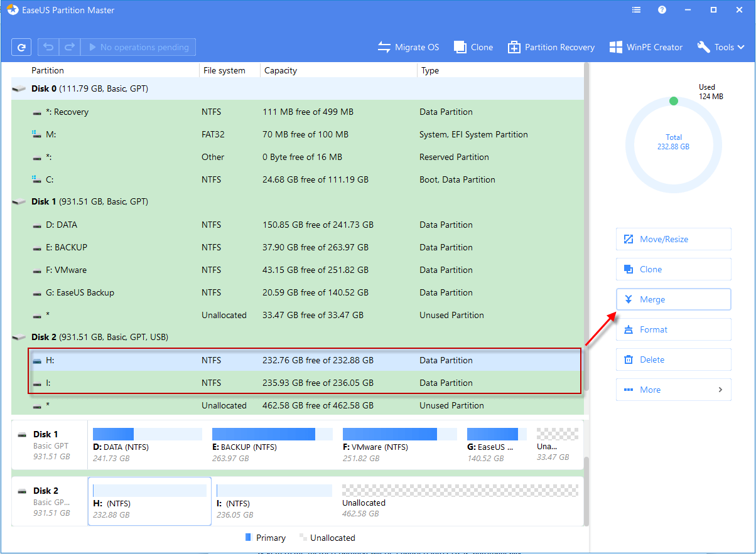
Task: Click I: (NTFS) block in disk map
Action: point(274,501)
